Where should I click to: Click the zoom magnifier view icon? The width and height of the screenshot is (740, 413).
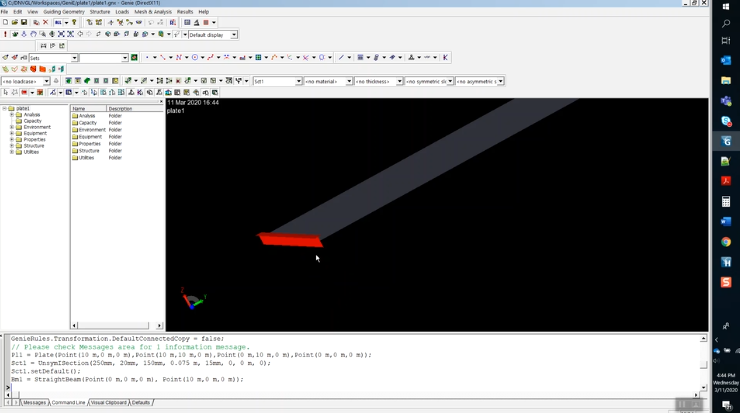coord(42,34)
